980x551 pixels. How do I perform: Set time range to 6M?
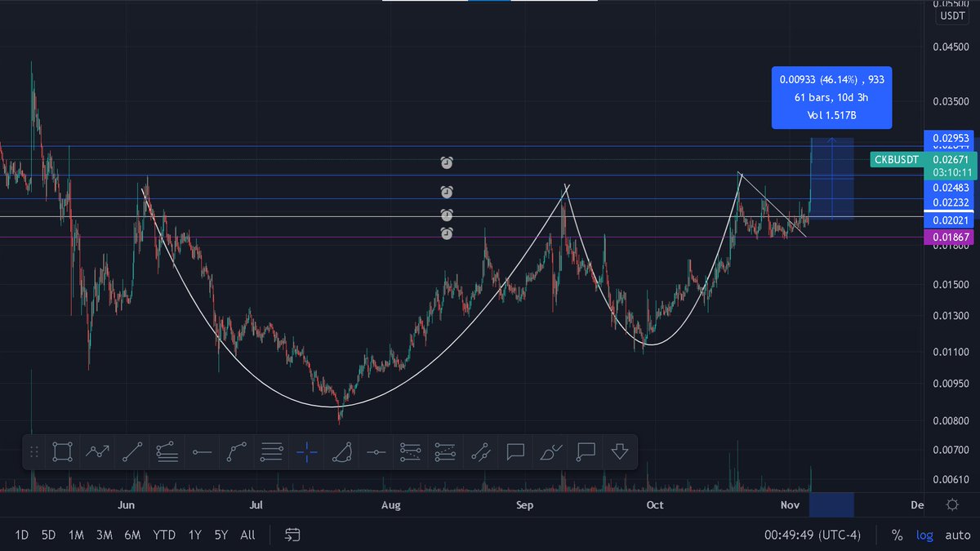pos(132,535)
